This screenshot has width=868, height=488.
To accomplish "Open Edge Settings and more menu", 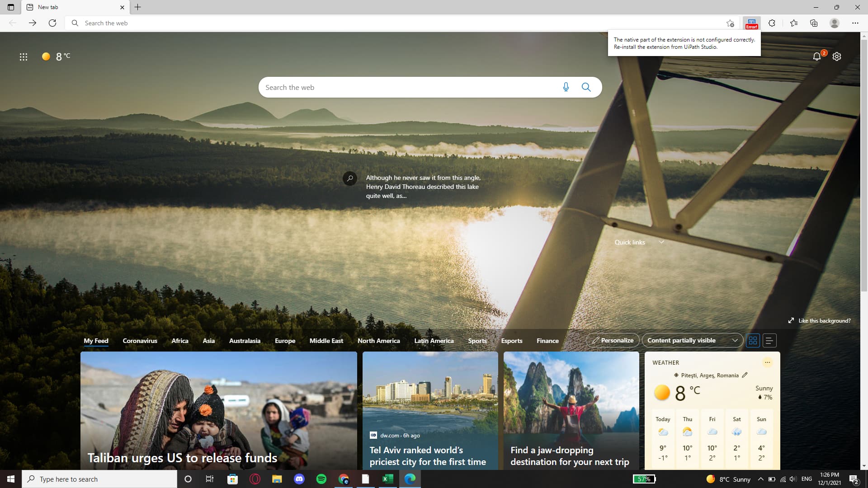I will [855, 23].
